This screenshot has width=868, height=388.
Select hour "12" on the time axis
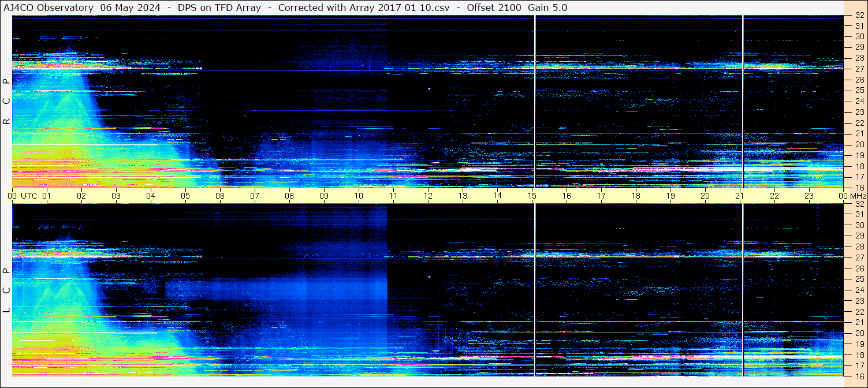click(x=428, y=196)
